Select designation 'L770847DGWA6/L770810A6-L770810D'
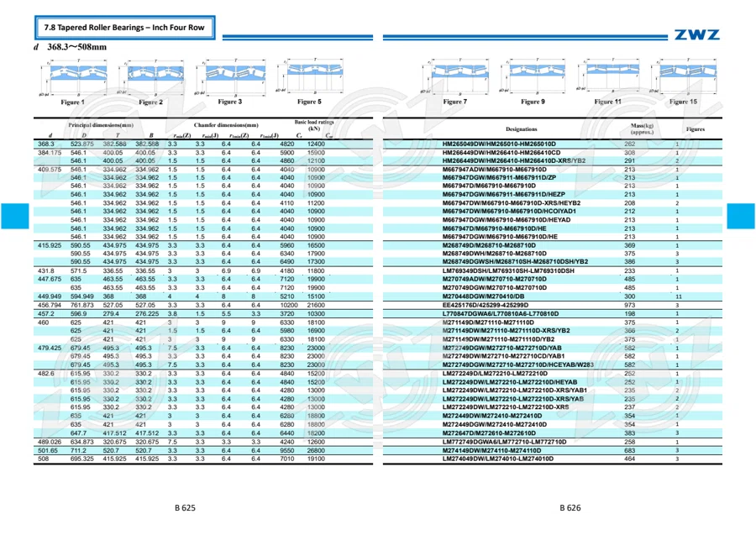This screenshot has height=535, width=756. coord(501,314)
